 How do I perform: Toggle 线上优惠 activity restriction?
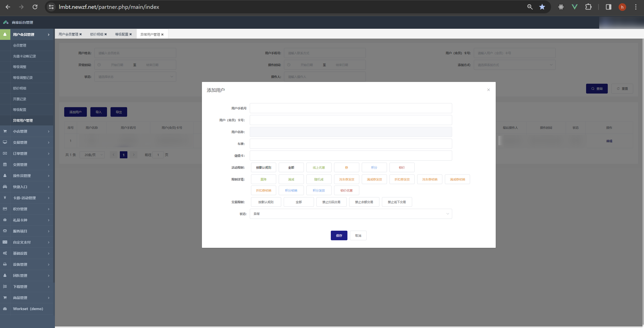click(x=319, y=167)
